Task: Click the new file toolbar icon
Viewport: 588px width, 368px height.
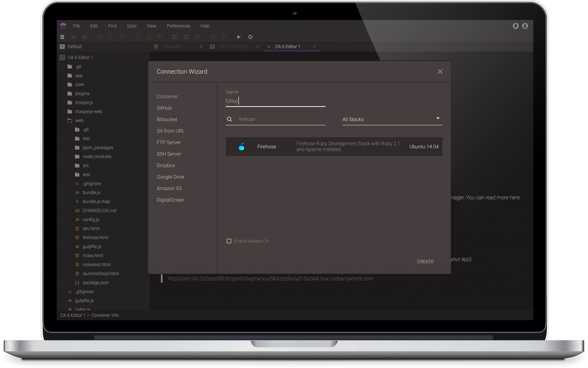Action: click(x=62, y=37)
